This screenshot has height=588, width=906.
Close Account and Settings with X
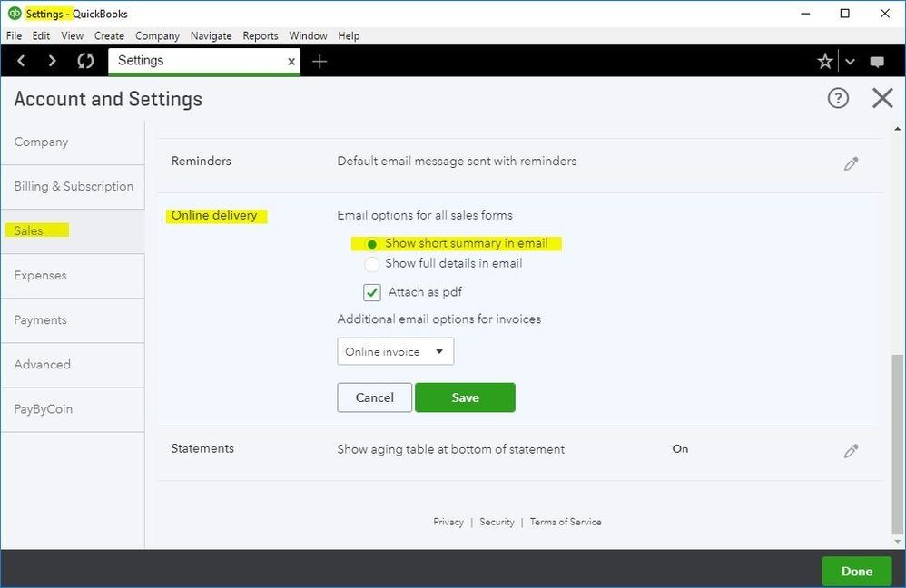click(882, 98)
